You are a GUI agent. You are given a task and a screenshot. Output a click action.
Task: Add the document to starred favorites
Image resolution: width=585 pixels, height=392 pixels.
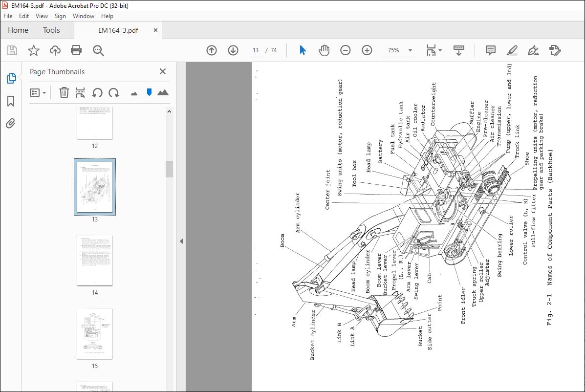pos(34,50)
